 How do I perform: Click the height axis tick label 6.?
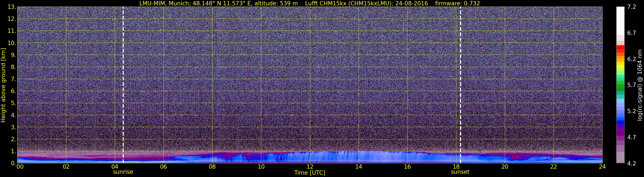point(13,91)
